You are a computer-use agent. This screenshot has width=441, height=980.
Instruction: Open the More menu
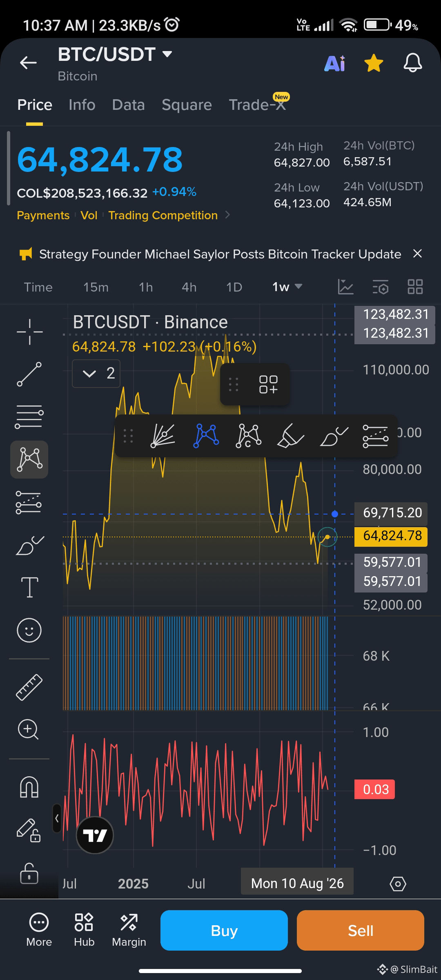tap(39, 930)
